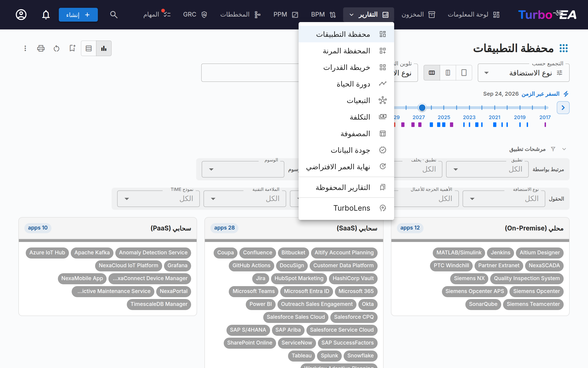Open the التبعيات dependencies report
This screenshot has height=368, width=588.
[x=346, y=101]
